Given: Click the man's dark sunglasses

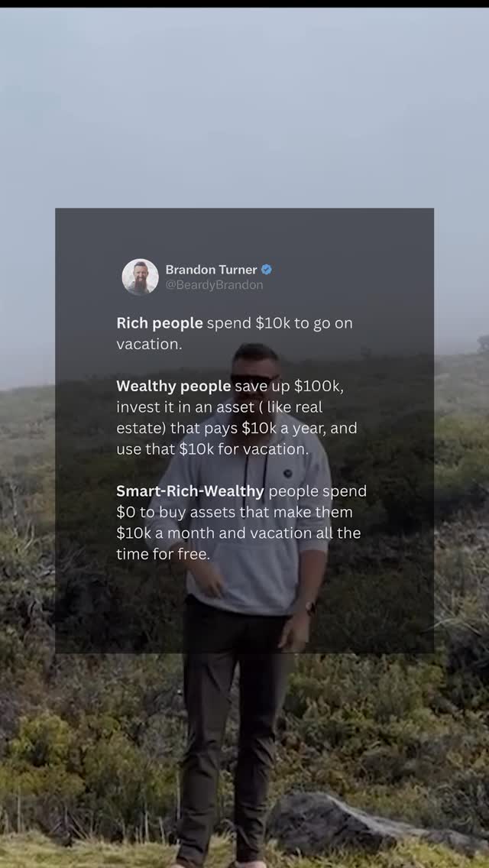Looking at the screenshot, I should (256, 381).
